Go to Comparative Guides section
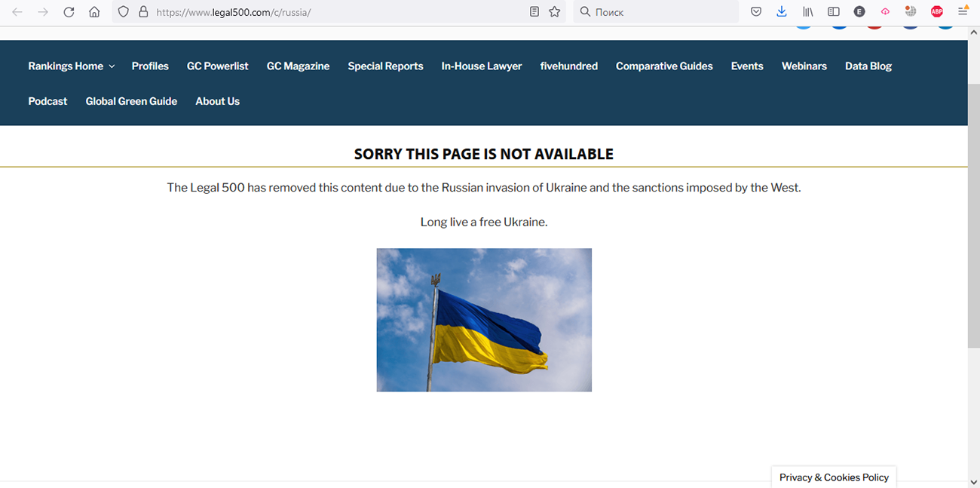Screen dimensions: 980x488 point(663,66)
